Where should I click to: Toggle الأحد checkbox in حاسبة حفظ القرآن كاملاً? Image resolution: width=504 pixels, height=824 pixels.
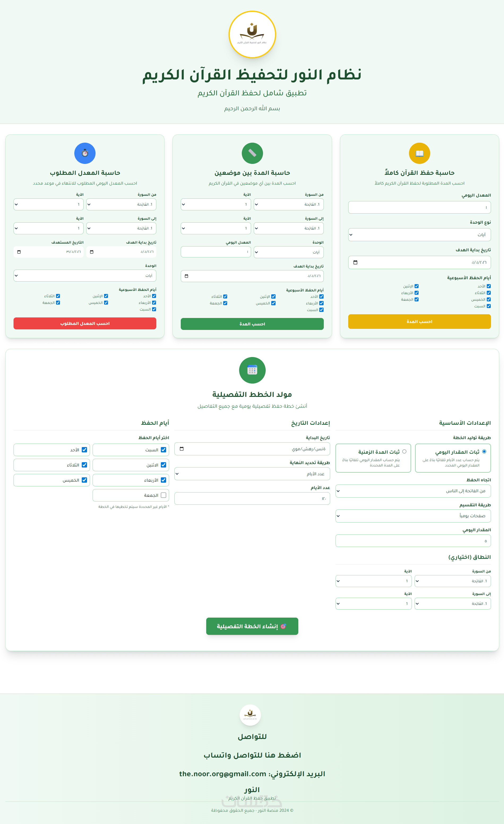click(489, 286)
